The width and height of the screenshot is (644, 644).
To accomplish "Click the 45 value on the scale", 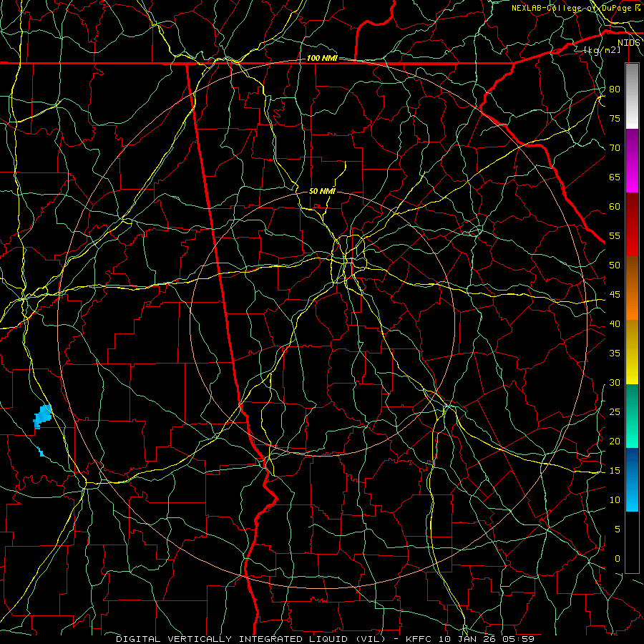I will coord(615,295).
